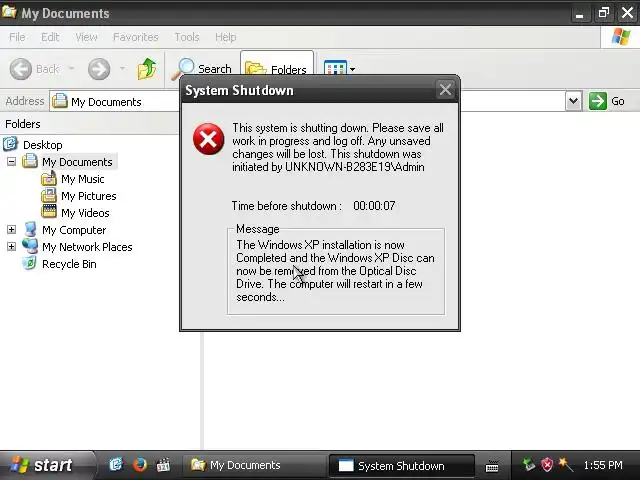Viewport: 640px width, 480px height.
Task: Open the Help menu
Action: point(225,37)
